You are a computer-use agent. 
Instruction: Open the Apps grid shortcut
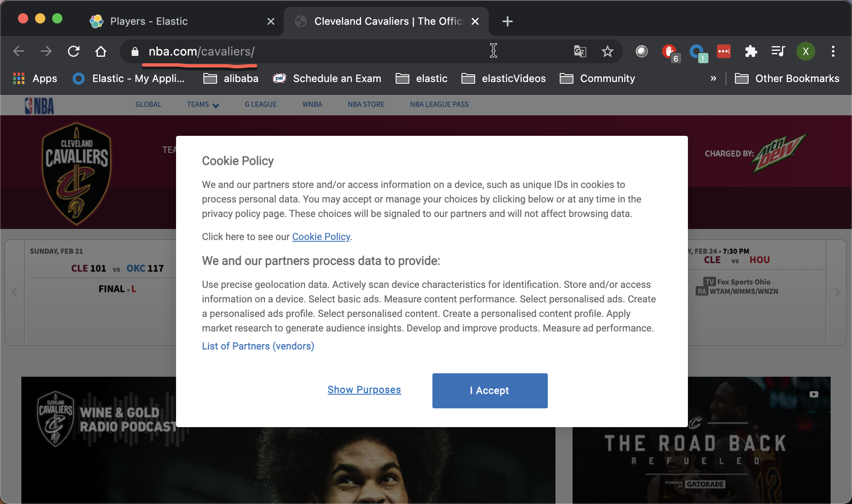(x=35, y=79)
